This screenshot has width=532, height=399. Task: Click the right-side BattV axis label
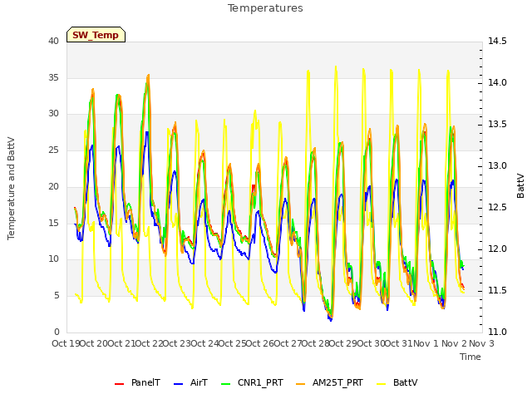520,186
